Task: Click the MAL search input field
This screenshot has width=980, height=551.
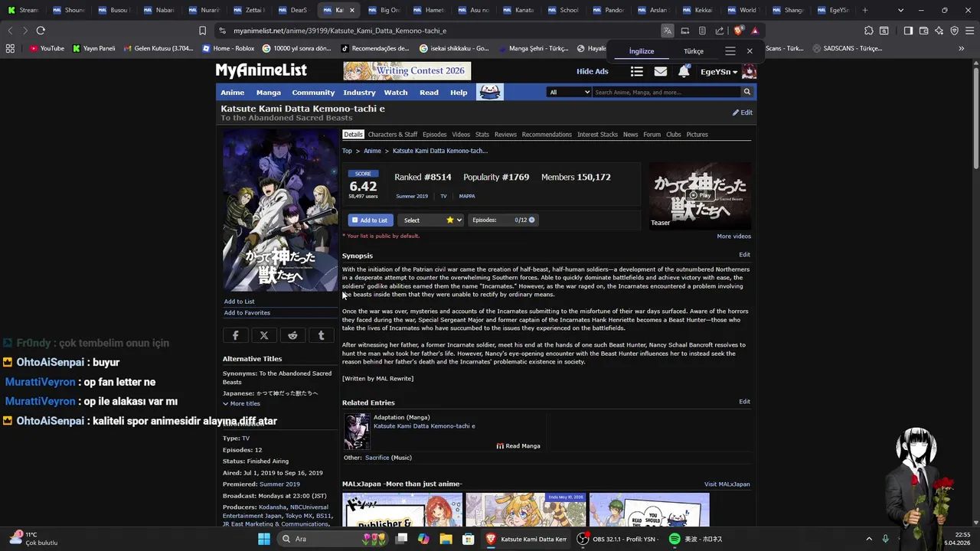Action: point(667,92)
